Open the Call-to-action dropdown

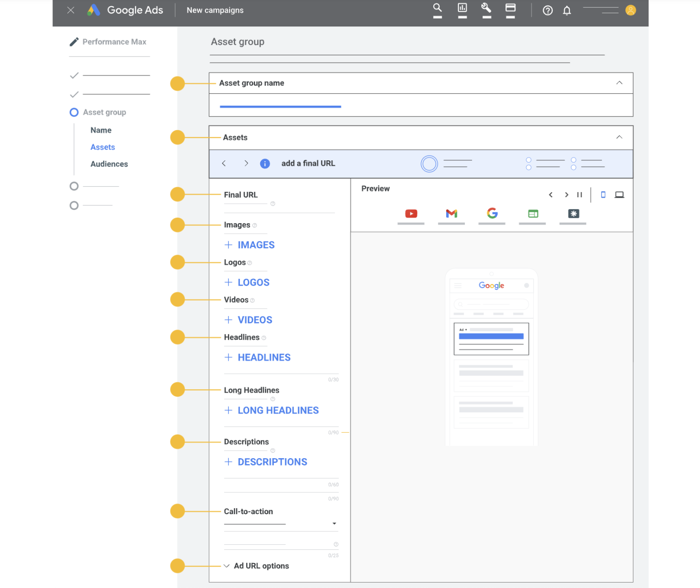(x=334, y=524)
